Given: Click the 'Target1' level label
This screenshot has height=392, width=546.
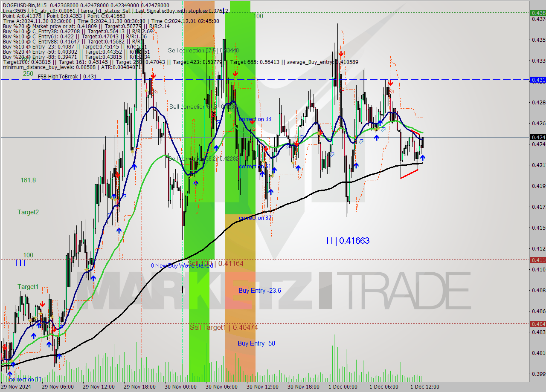Looking at the screenshot, I should 28,287.
